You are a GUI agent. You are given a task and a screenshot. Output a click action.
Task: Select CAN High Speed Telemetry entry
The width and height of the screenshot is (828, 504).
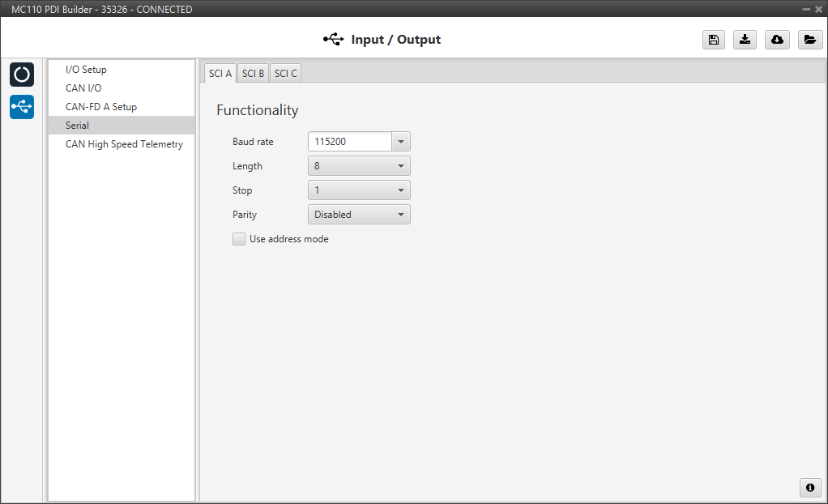[124, 144]
